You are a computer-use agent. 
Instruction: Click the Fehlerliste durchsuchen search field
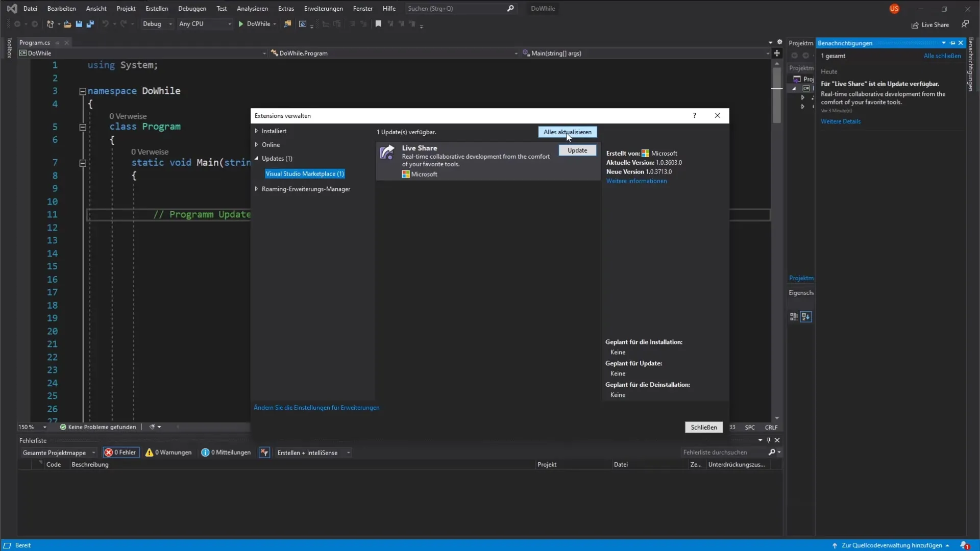[725, 453]
